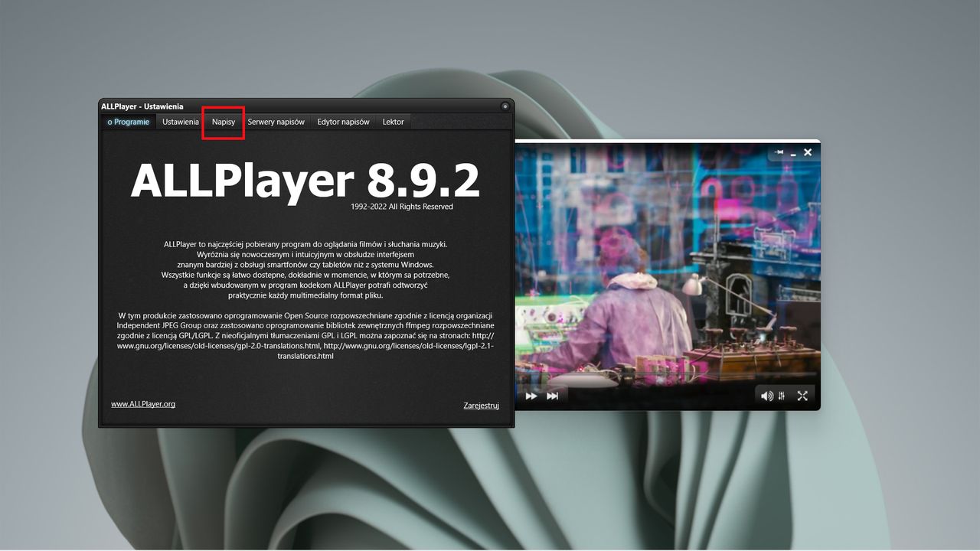Open the www.ALLPlayer.org link
Image resolution: width=980 pixels, height=551 pixels.
pyautogui.click(x=143, y=404)
